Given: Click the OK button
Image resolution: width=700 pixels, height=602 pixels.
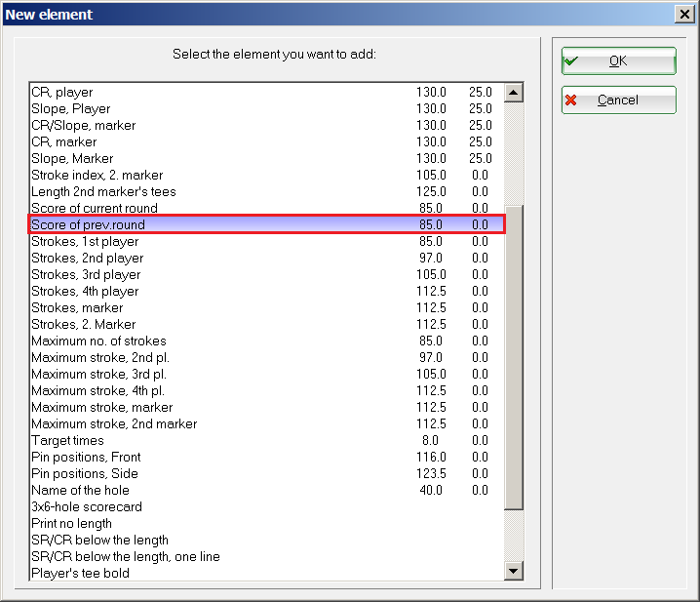Looking at the screenshot, I should click(x=618, y=60).
